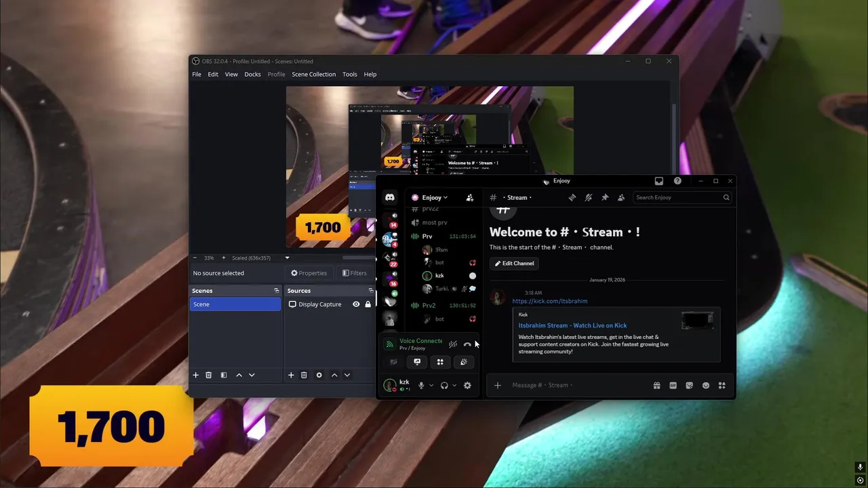Zoom in OBS preview with plus button

tap(223, 258)
